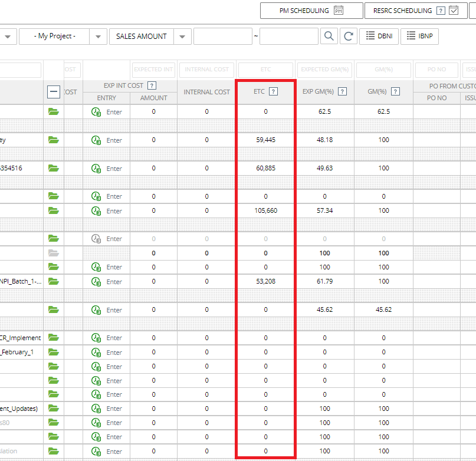Viewport: 476px width, 461px height.
Task: Open the folder icon in the CR_Implement row
Action: [x=54, y=337]
